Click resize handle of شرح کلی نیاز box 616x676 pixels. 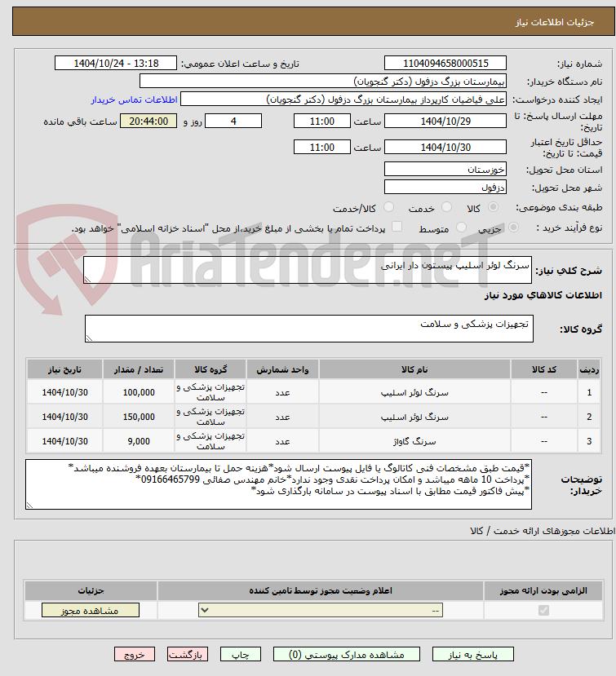tap(87, 280)
